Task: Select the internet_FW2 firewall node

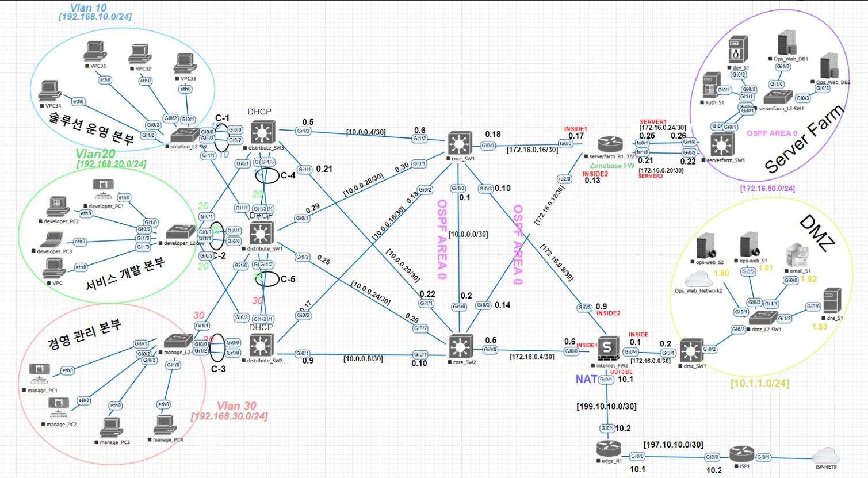Action: point(607,349)
